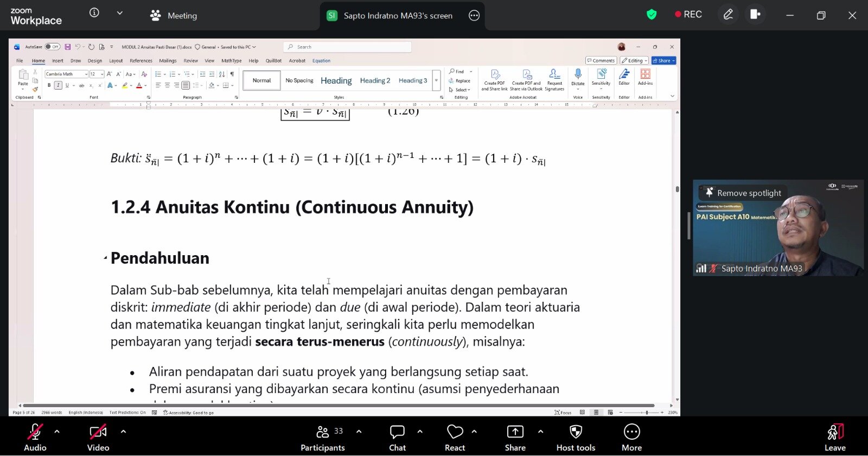
Task: Click the blue Share button in Word
Action: [x=664, y=61]
